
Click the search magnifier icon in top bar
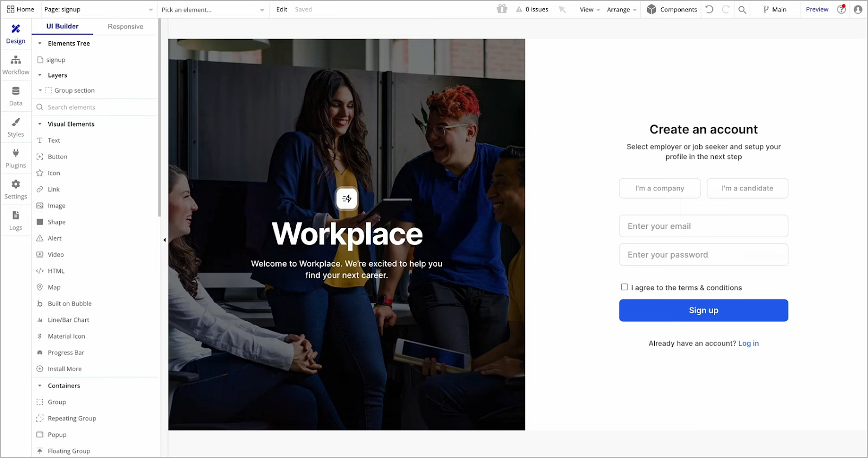(742, 9)
